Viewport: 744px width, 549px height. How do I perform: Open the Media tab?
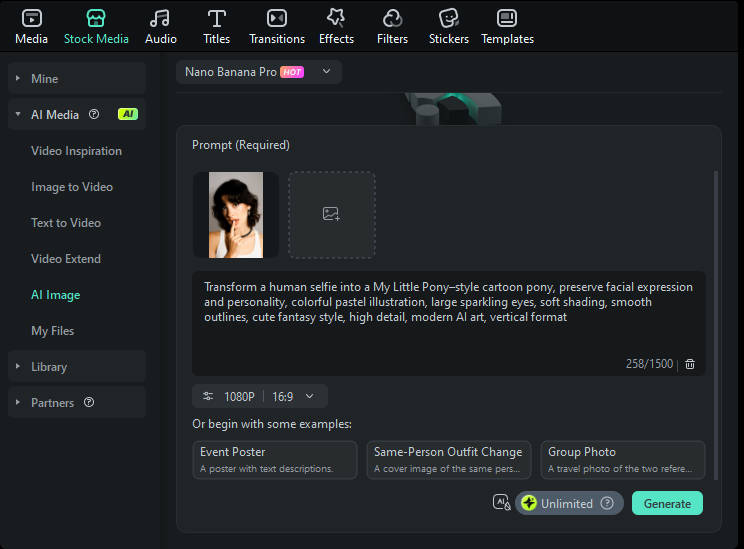point(31,27)
